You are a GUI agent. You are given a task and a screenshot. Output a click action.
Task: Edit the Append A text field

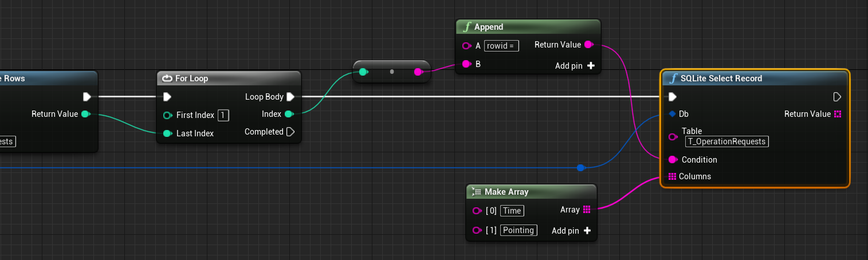coord(501,46)
